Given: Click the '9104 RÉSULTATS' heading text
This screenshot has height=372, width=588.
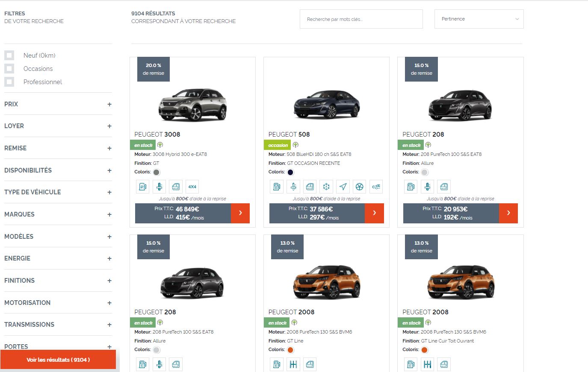Looking at the screenshot, I should 153,14.
